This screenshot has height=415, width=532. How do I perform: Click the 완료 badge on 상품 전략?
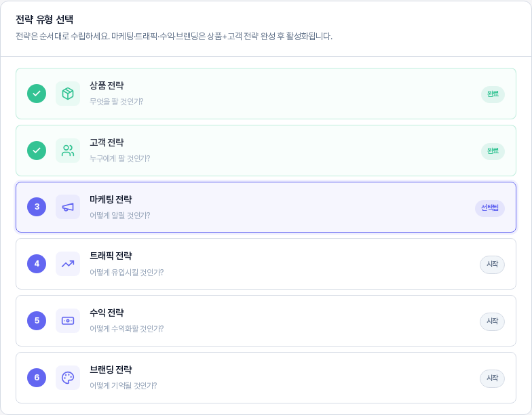pyautogui.click(x=493, y=94)
